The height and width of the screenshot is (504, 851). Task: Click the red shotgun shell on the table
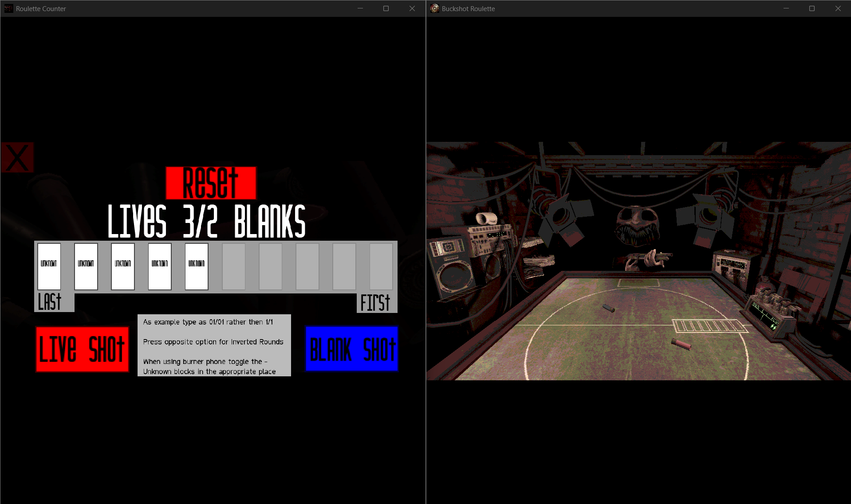click(681, 344)
